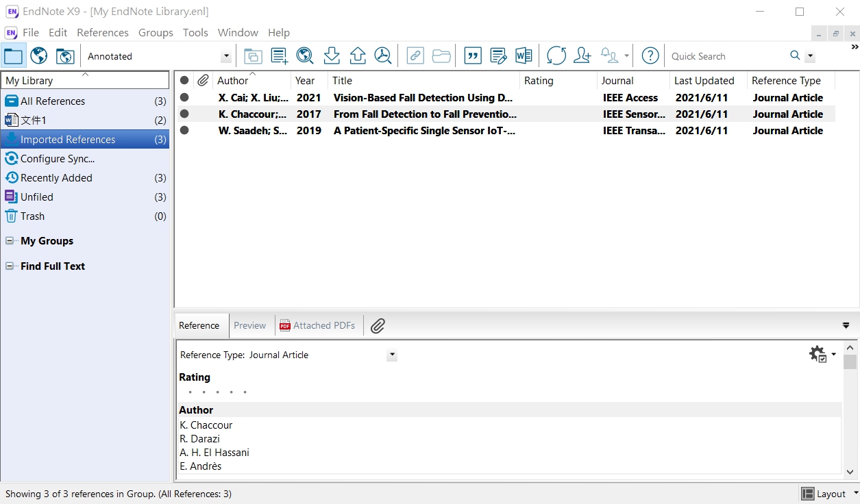Open the File menu
This screenshot has width=860, height=504.
(x=31, y=32)
